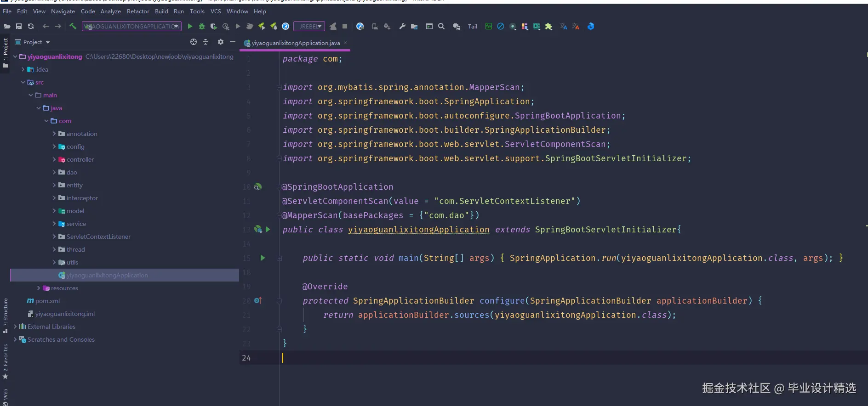Screen dimensions: 868x406
Task: Open the Refactor menu
Action: click(x=138, y=11)
